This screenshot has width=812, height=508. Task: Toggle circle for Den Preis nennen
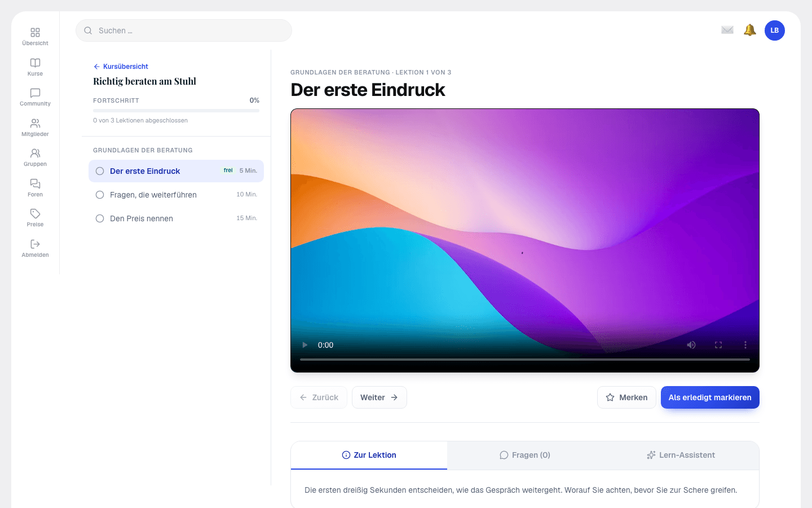pyautogui.click(x=100, y=218)
